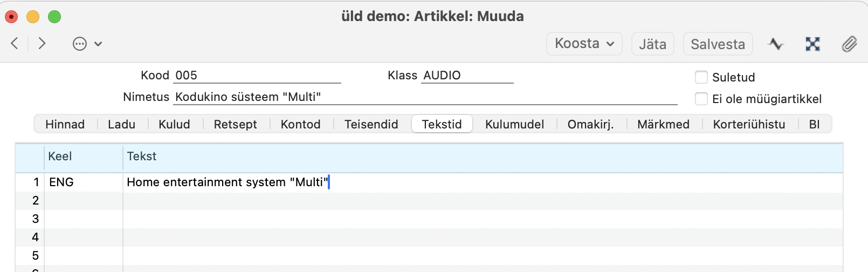Go to the previous record arrow
868x272 pixels.
pyautogui.click(x=15, y=44)
